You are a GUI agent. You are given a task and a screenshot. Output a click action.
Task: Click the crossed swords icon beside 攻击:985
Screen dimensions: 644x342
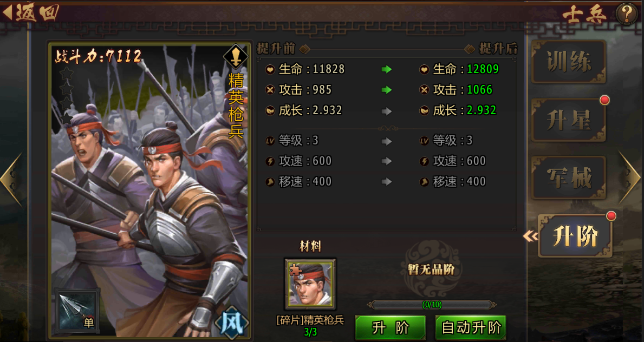[x=270, y=90]
